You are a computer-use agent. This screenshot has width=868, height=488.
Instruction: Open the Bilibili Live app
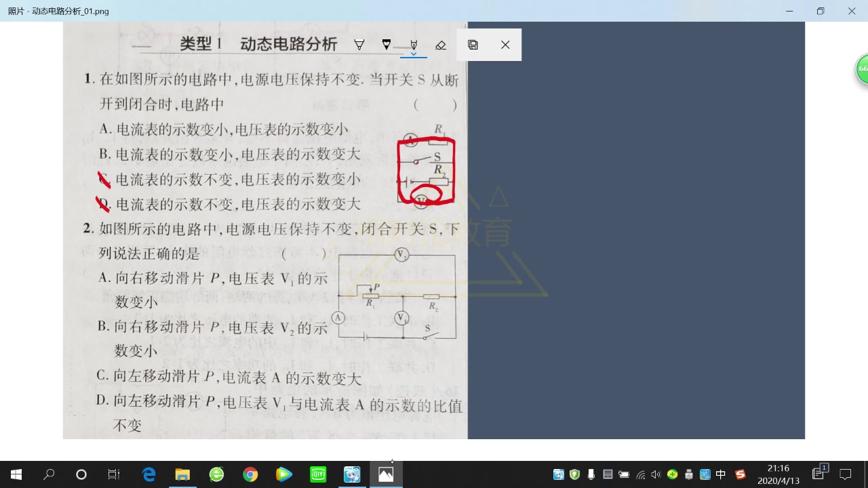(352, 474)
